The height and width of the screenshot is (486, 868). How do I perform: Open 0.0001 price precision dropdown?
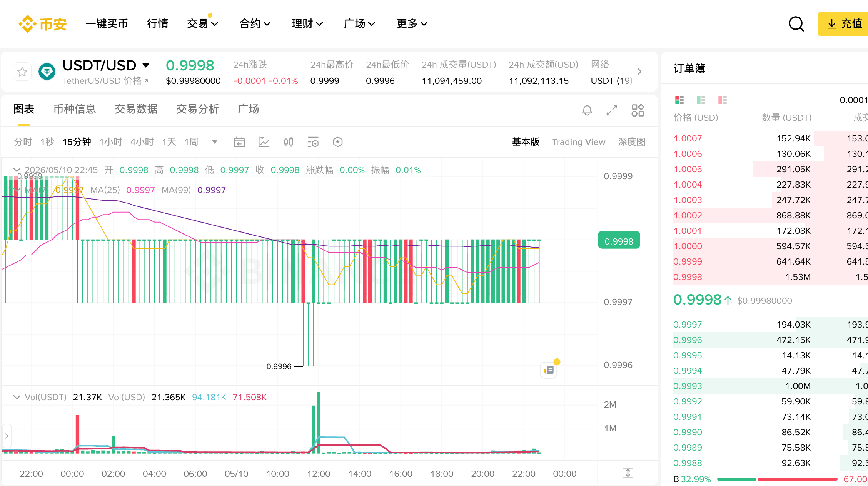pos(853,100)
